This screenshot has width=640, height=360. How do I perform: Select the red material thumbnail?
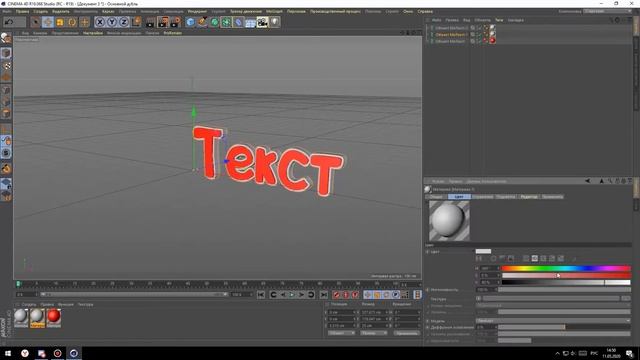coord(54,318)
